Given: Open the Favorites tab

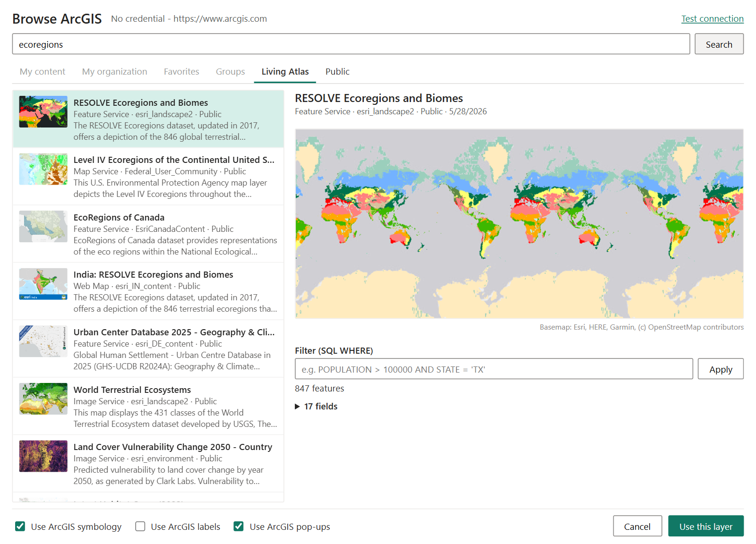Looking at the screenshot, I should click(x=181, y=72).
